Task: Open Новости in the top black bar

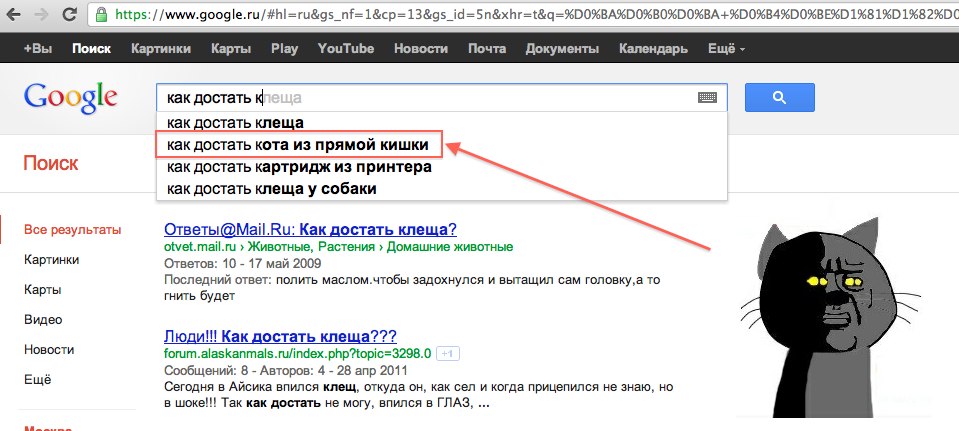Action: pyautogui.click(x=421, y=49)
